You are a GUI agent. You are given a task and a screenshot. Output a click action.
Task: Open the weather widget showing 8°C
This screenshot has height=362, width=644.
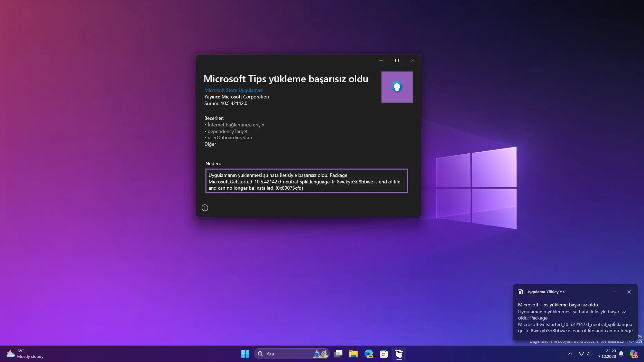[x=25, y=354]
